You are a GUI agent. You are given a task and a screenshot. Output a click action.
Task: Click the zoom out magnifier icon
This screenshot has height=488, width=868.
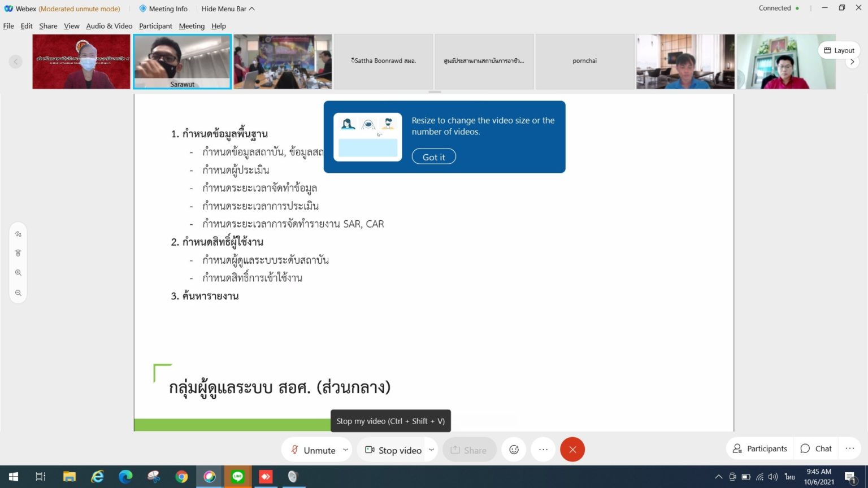click(x=18, y=293)
